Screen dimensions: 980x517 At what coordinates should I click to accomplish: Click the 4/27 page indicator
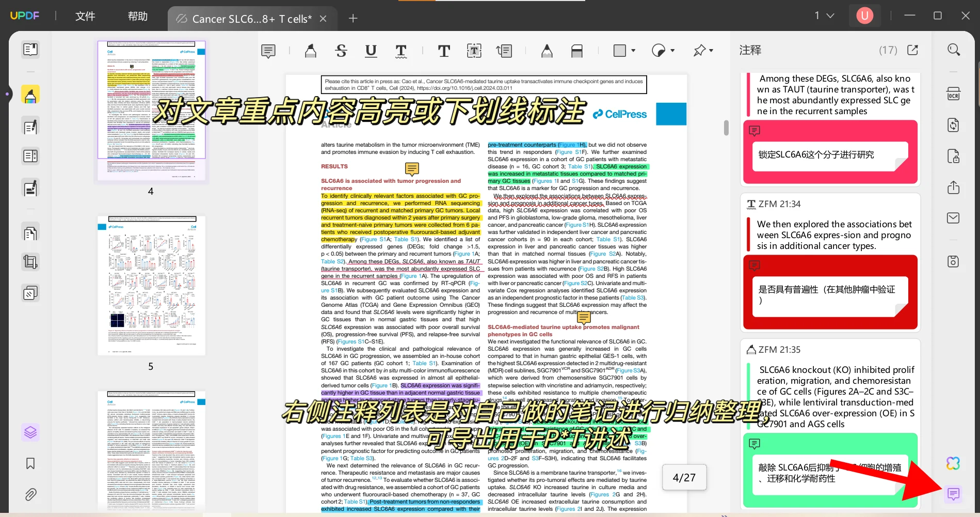coord(684,478)
